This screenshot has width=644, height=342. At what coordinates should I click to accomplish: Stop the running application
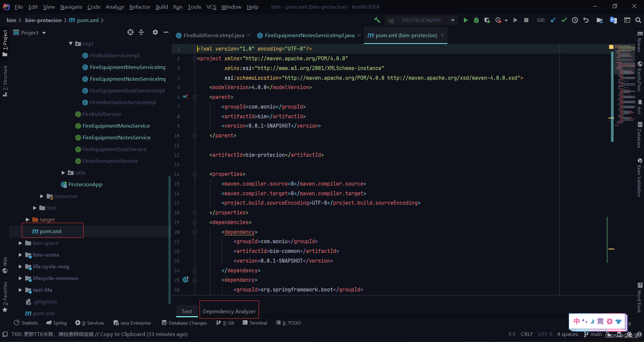[x=526, y=20]
